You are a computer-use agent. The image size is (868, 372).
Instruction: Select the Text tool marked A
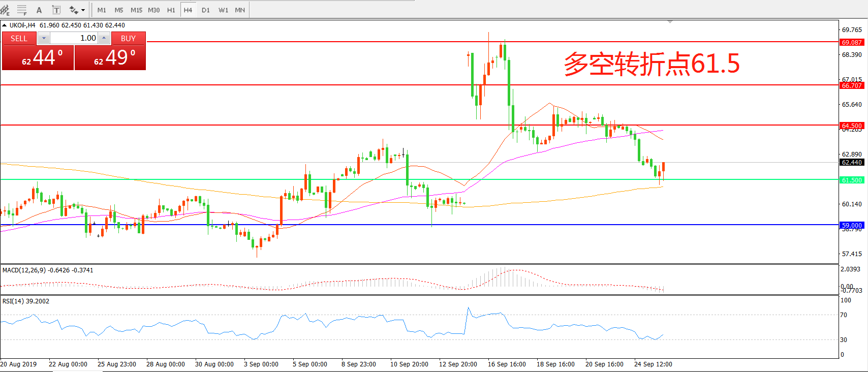pyautogui.click(x=39, y=10)
